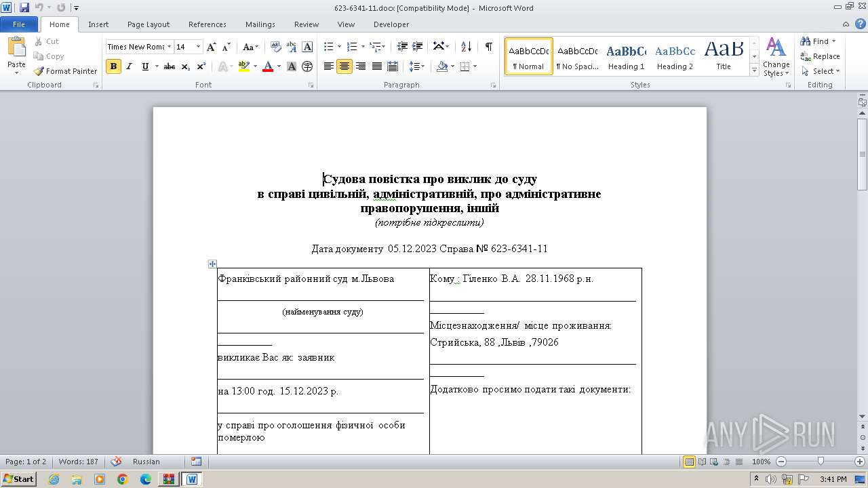Switch to the Mailings tab
The image size is (868, 488).
coord(260,24)
